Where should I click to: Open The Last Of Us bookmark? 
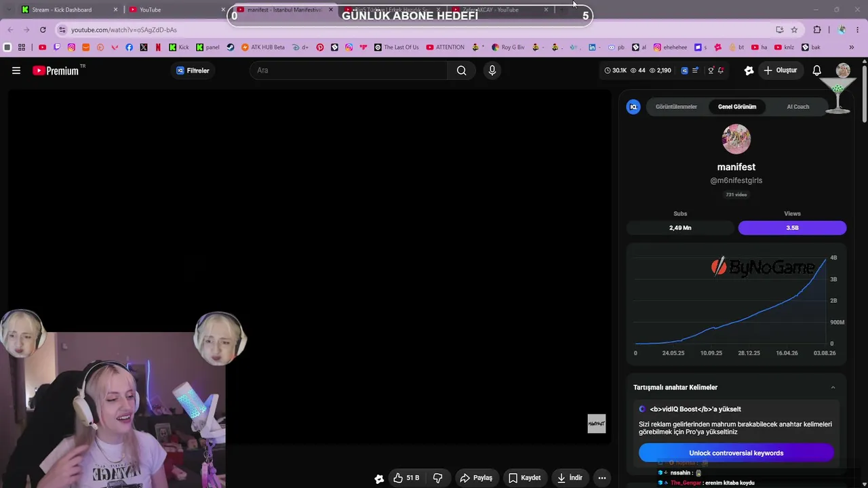396,47
